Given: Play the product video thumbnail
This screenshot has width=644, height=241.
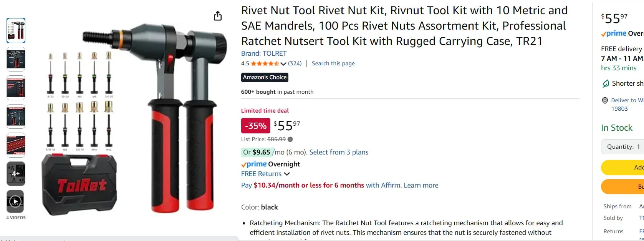Looking at the screenshot, I should click(x=15, y=201).
